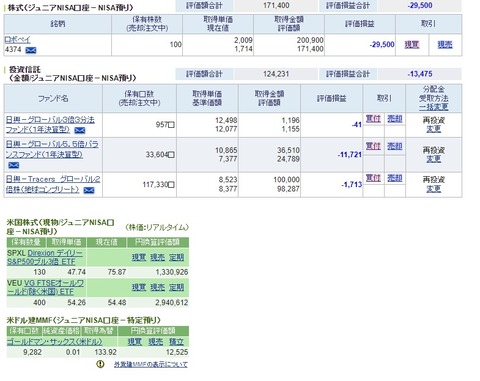480x381 pixels.
Task: Click 現買 in the ロボペイ row
Action: [x=412, y=45]
